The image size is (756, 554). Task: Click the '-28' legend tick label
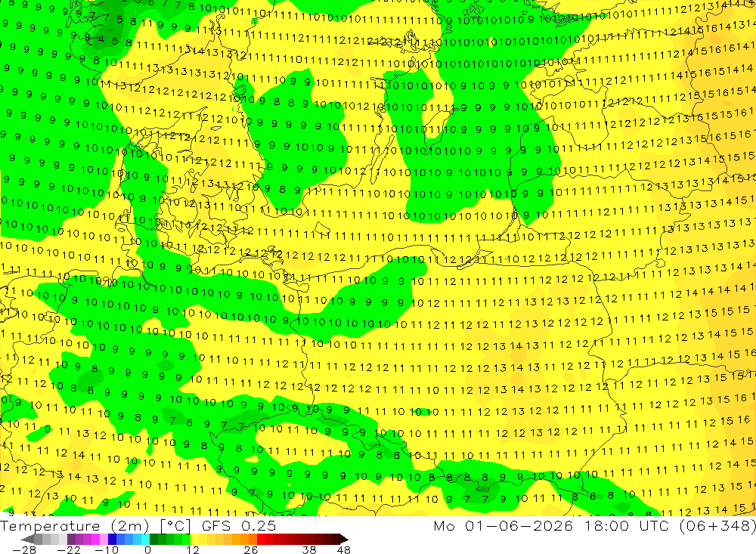click(24, 549)
